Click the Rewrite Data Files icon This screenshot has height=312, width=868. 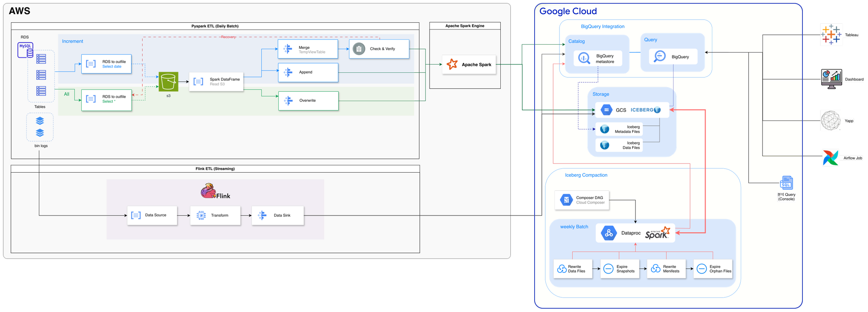(562, 269)
